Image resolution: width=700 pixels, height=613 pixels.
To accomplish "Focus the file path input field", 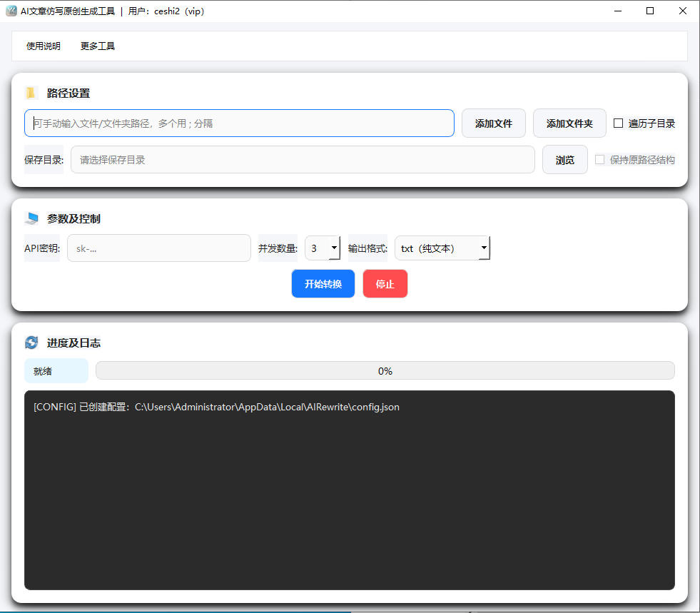I will [x=239, y=123].
